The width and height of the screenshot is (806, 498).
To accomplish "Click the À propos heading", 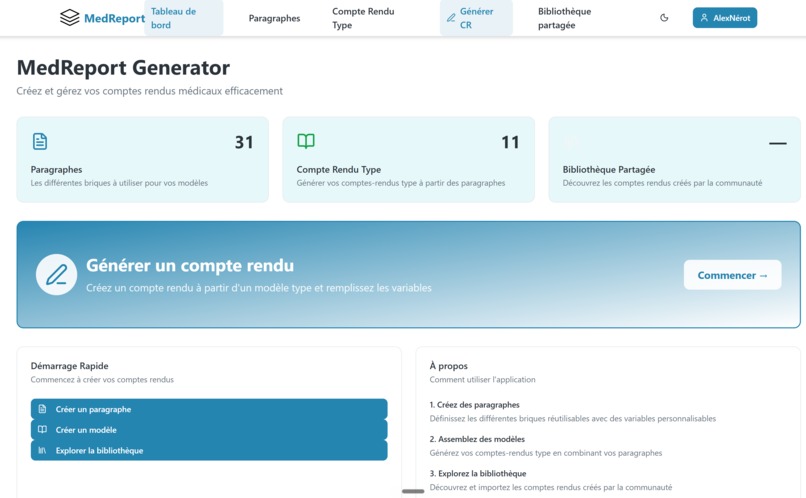I will [x=449, y=366].
